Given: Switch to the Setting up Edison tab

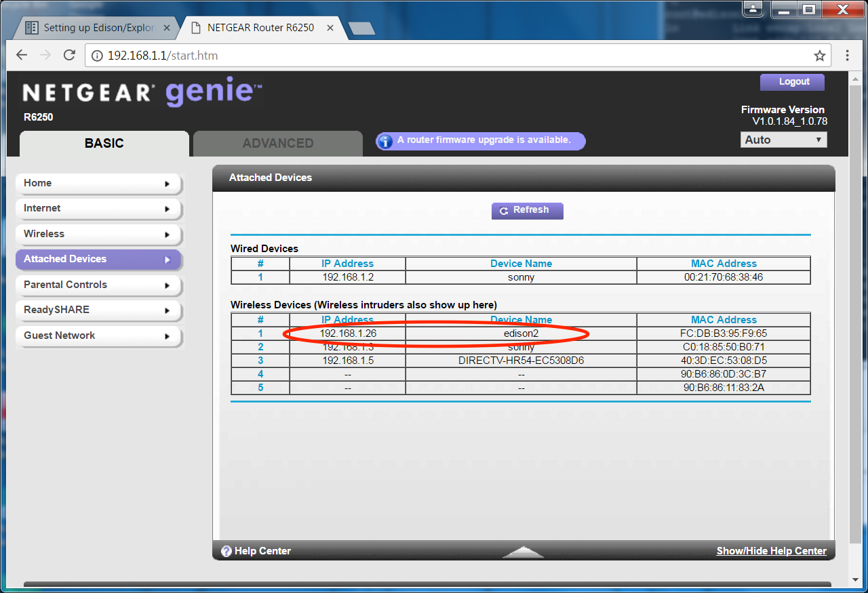Looking at the screenshot, I should tap(100, 28).
